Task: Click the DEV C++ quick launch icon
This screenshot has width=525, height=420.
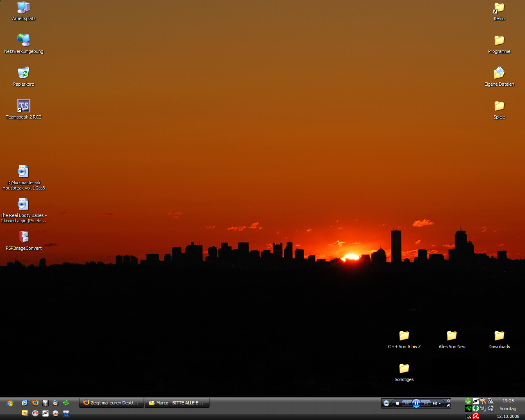Action: [66, 413]
